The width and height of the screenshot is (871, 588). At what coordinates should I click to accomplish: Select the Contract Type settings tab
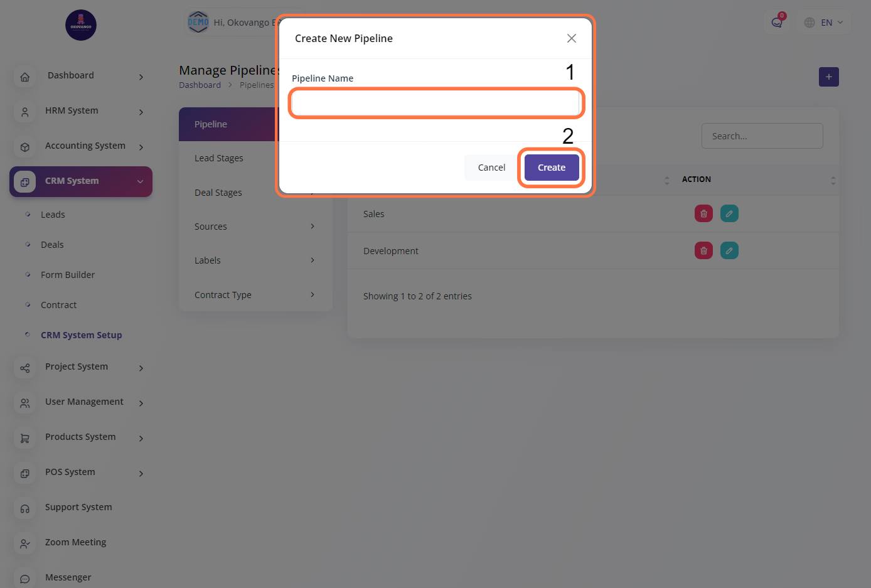pos(223,295)
